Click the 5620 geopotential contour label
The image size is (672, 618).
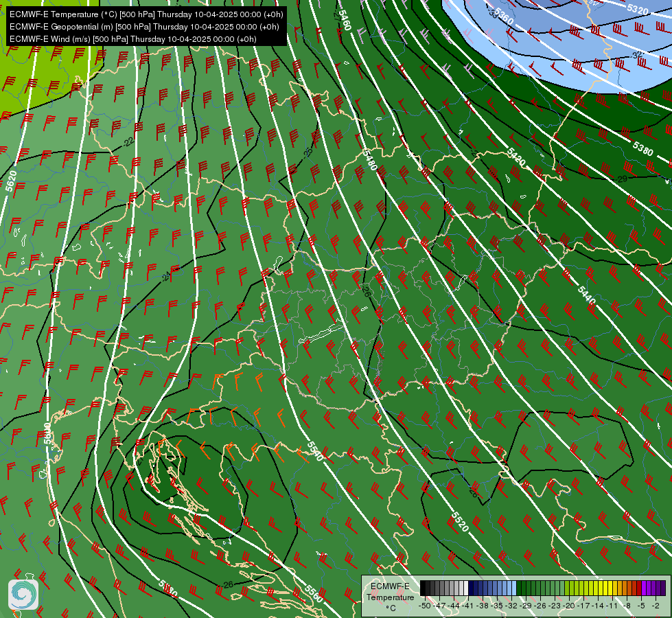point(11,181)
